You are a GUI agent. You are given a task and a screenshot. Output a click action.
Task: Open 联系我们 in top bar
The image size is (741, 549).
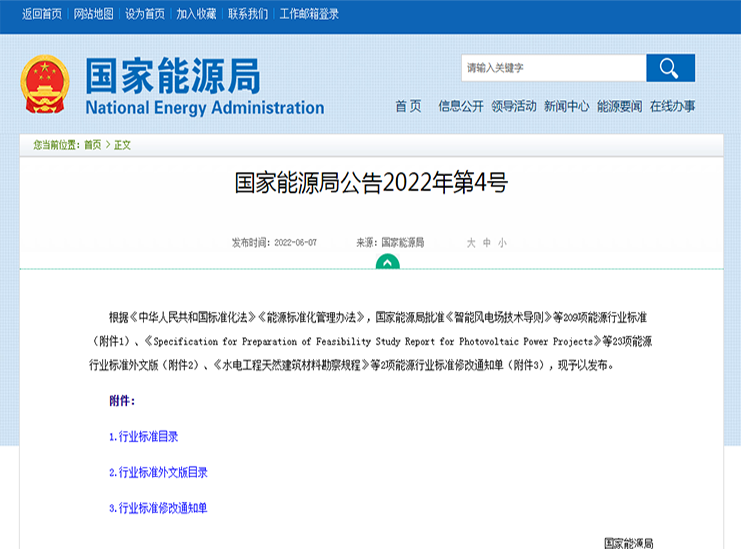click(247, 14)
